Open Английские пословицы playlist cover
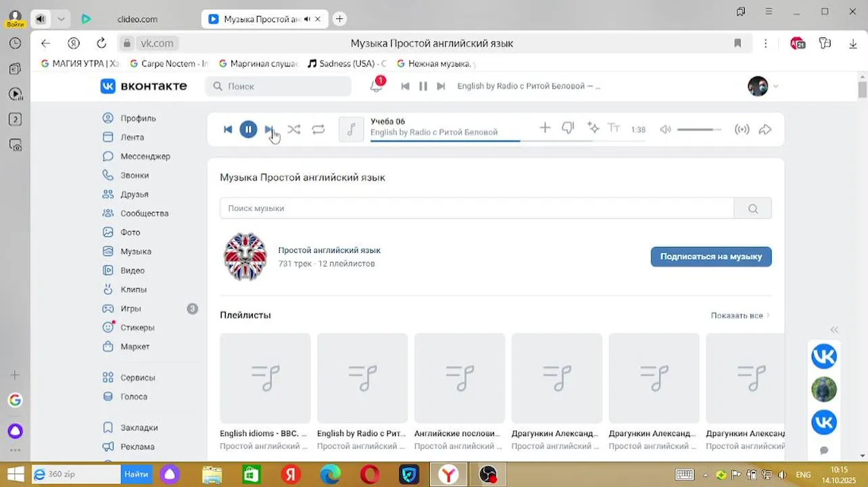The image size is (868, 487). pos(460,378)
